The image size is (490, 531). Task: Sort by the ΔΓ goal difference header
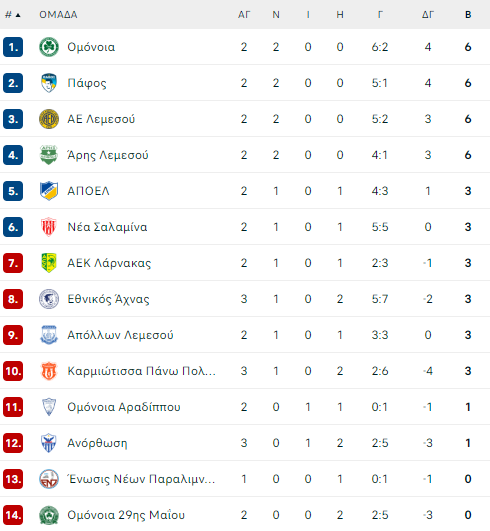[x=428, y=15]
